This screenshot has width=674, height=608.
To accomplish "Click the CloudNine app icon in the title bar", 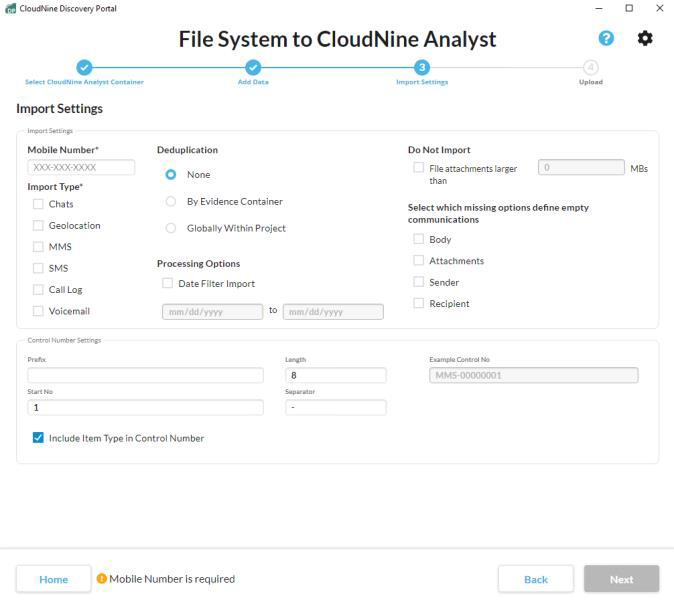I will click(x=10, y=8).
